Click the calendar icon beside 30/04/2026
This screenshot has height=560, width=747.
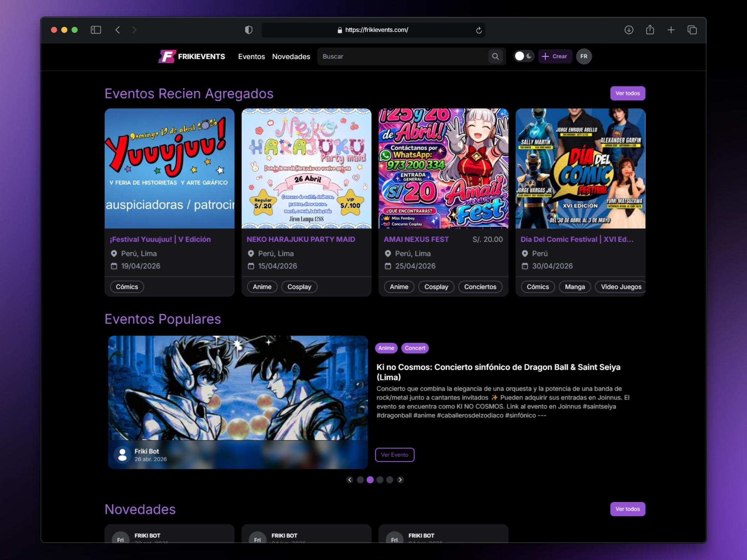[x=525, y=266]
